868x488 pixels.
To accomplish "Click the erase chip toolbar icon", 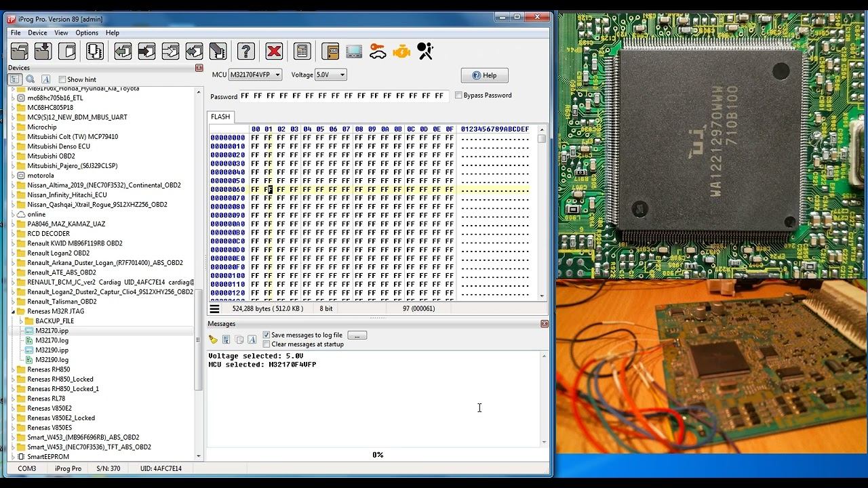I will (218, 51).
